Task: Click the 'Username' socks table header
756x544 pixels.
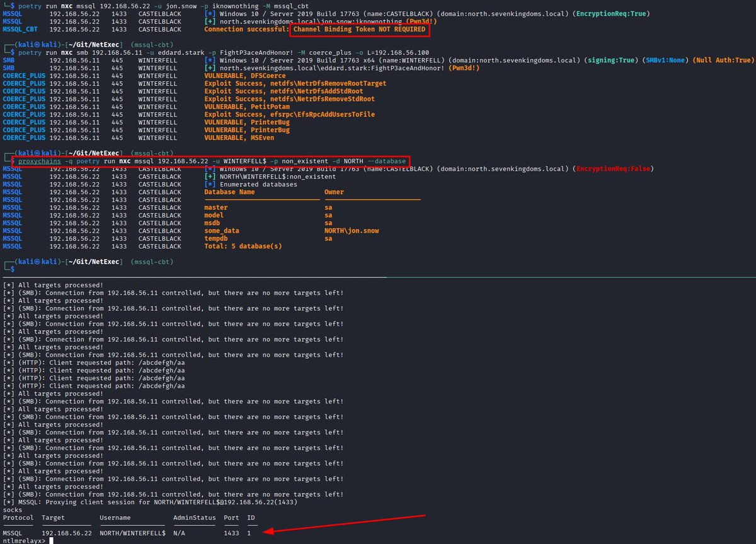Action: point(116,518)
